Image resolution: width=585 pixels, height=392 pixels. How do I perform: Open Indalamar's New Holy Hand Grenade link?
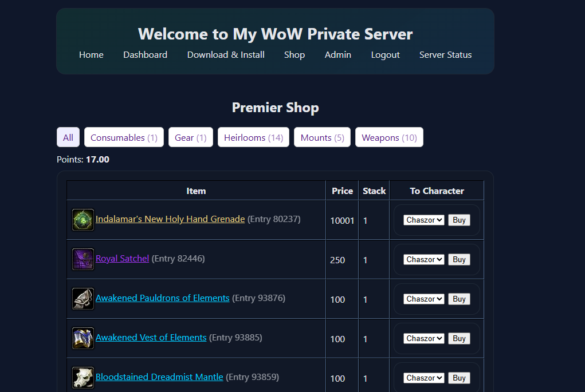tap(170, 219)
